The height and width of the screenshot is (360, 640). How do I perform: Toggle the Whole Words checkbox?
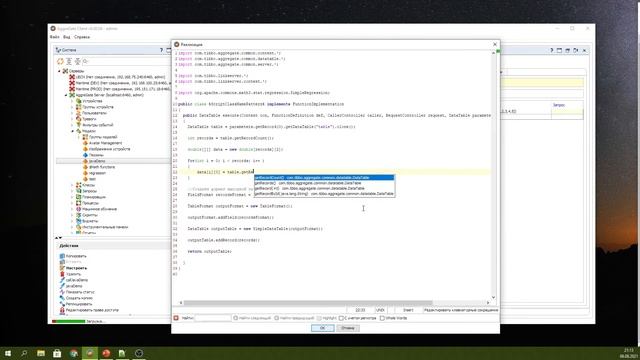coord(382,318)
